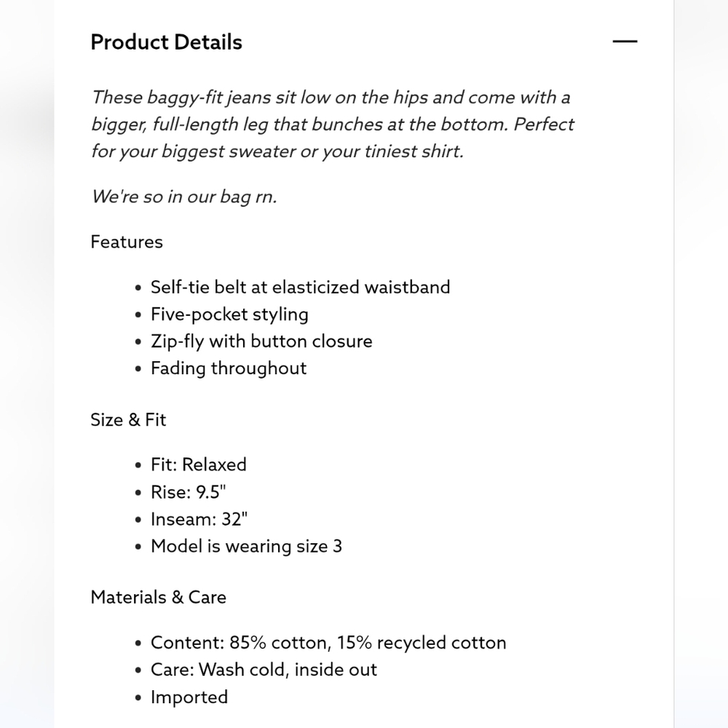Screen dimensions: 728x728
Task: Collapse Product Details with the minus icon
Action: (625, 41)
